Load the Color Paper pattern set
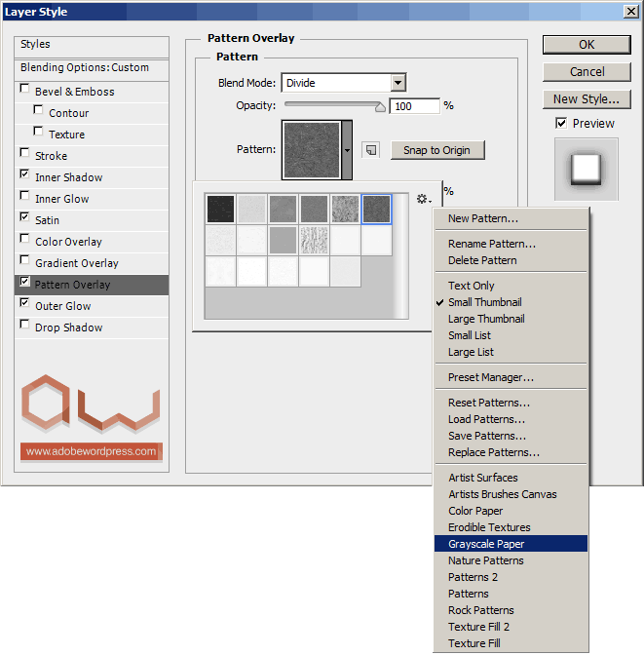The image size is (644, 655). [x=511, y=511]
